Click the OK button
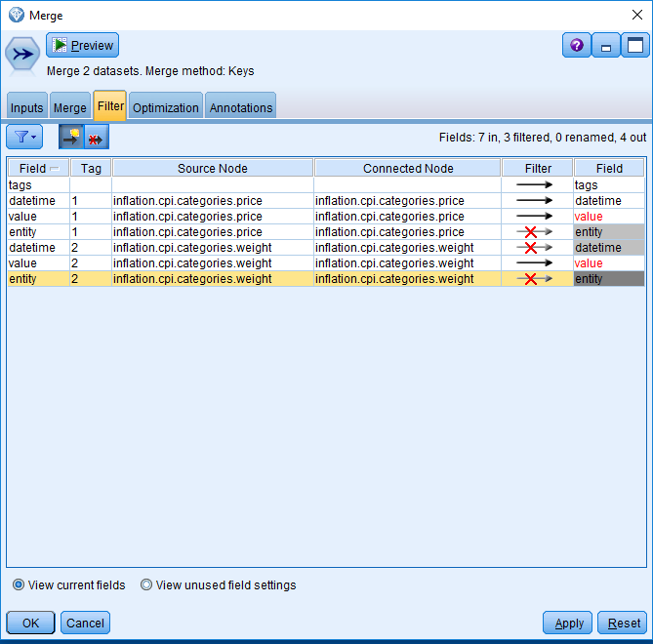Screen dimensions: 653x644 [x=30, y=623]
